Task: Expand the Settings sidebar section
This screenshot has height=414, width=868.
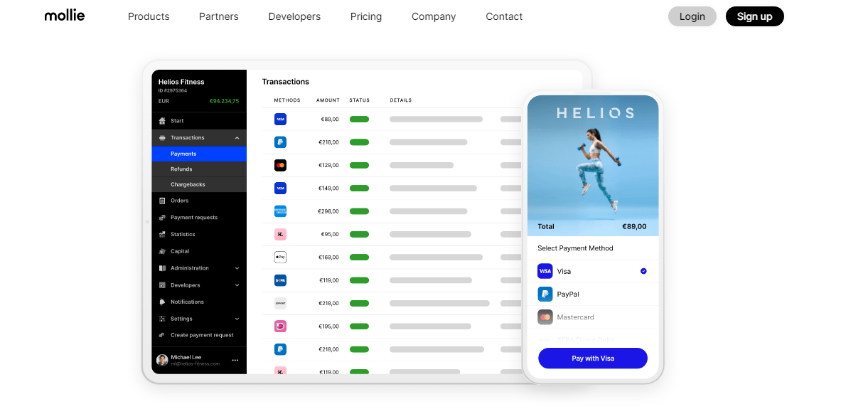Action: (x=237, y=319)
